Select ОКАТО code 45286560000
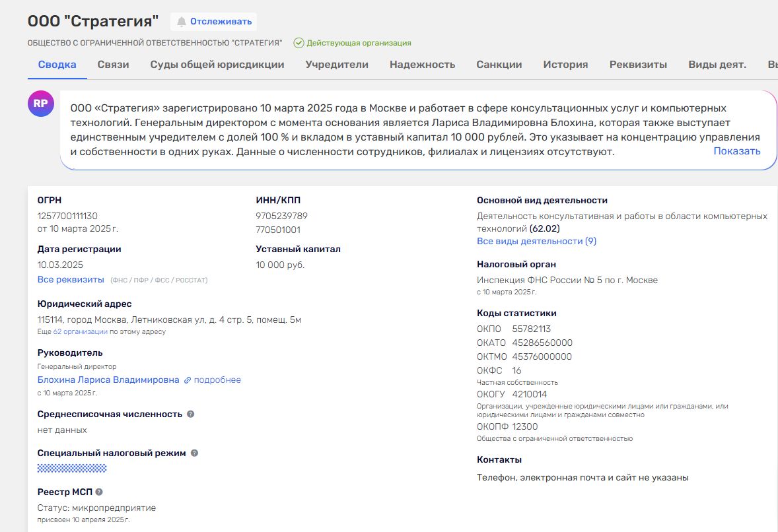This screenshot has width=778, height=532. (542, 343)
